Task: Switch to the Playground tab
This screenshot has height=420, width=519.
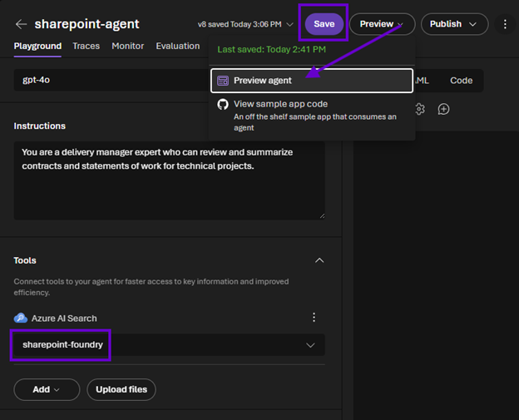Action: pyautogui.click(x=37, y=46)
